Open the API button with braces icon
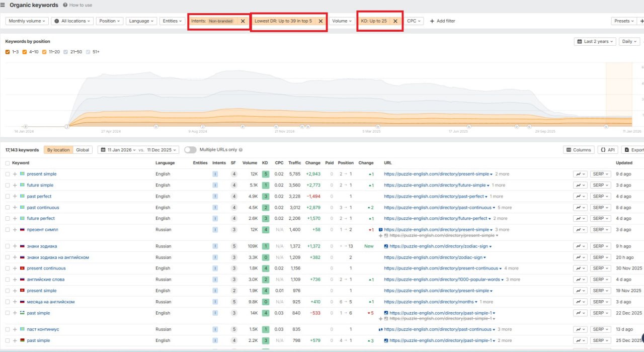The height and width of the screenshot is (352, 644). 608,150
